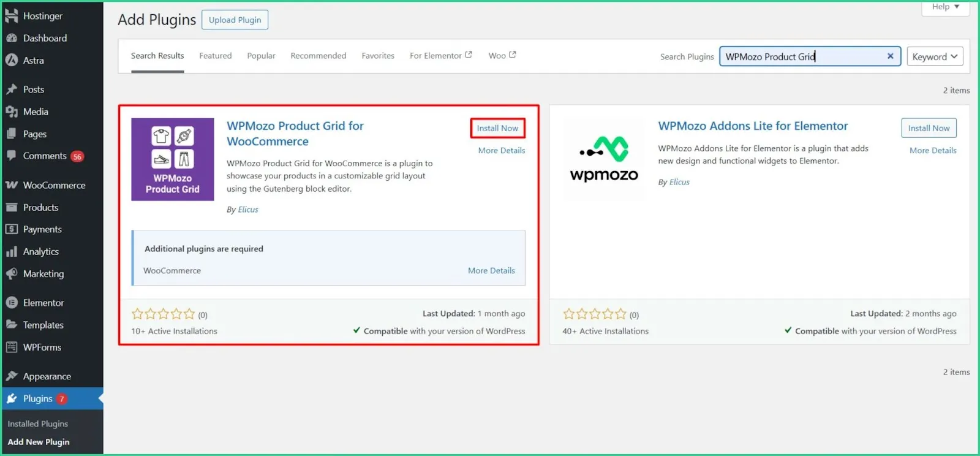
Task: Open WPMozo Product Grid for WooCommerce title link
Action: coord(295,134)
